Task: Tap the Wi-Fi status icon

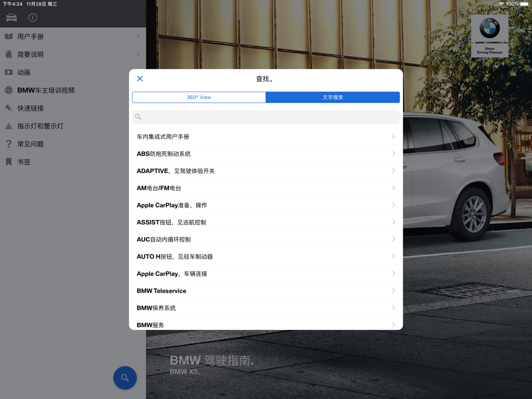Action: tap(501, 4)
